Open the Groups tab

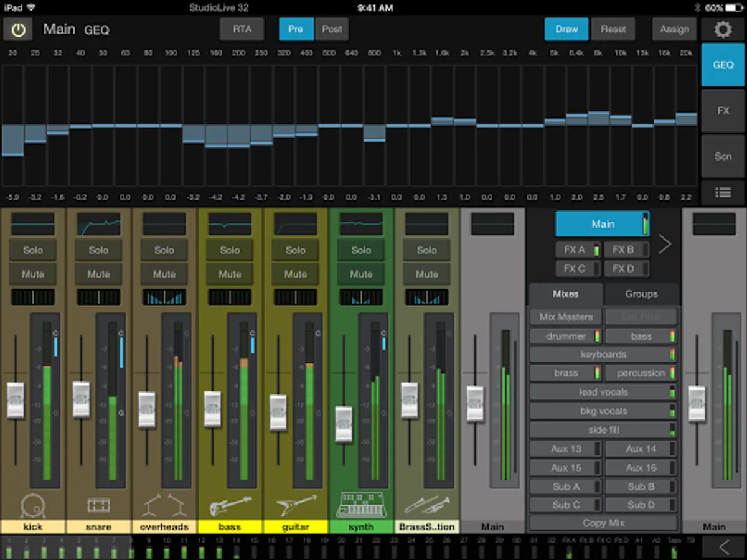tap(641, 294)
